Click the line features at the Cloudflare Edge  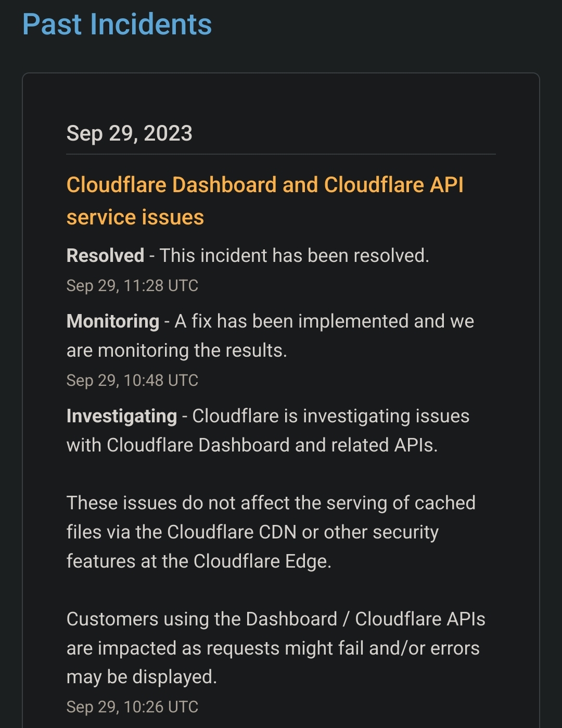click(x=199, y=561)
